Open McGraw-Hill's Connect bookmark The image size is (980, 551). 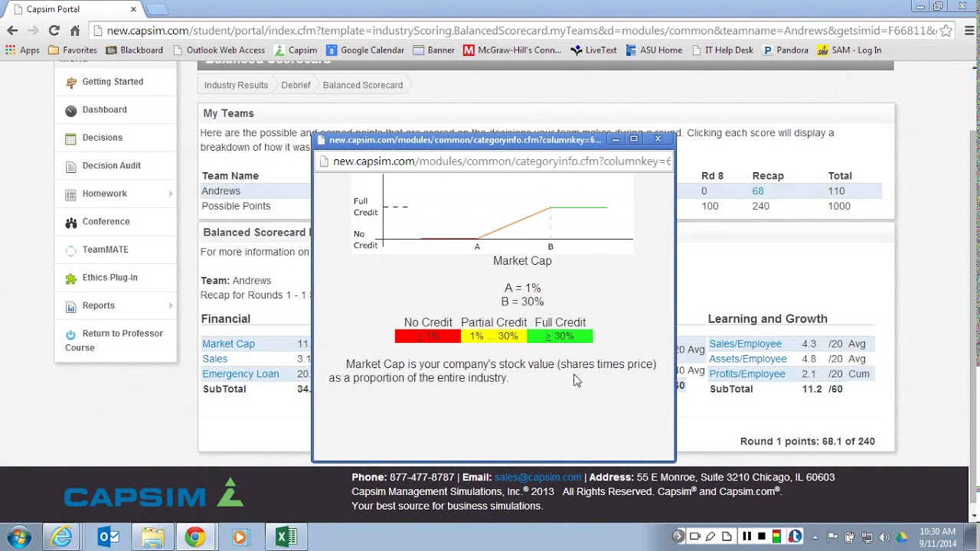click(x=512, y=50)
